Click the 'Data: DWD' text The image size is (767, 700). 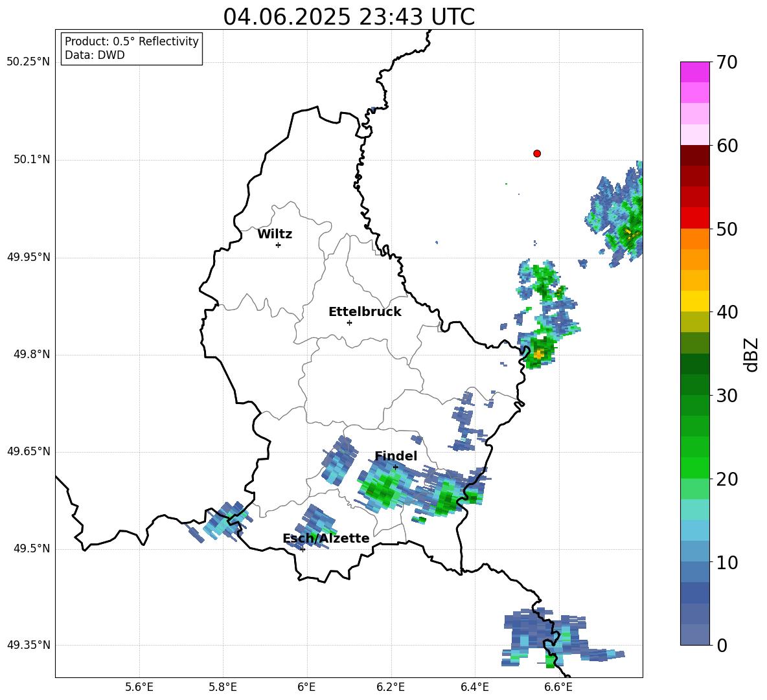point(95,55)
